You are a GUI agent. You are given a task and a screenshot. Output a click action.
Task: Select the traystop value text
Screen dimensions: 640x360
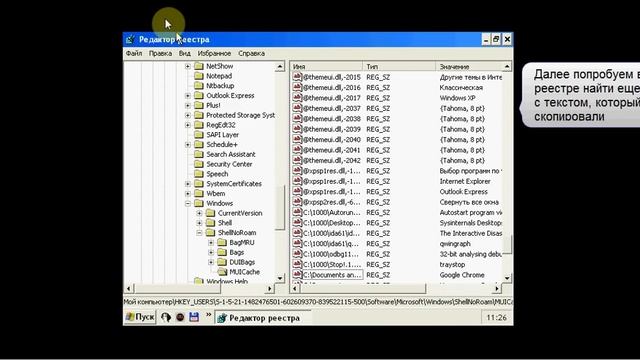point(452,264)
